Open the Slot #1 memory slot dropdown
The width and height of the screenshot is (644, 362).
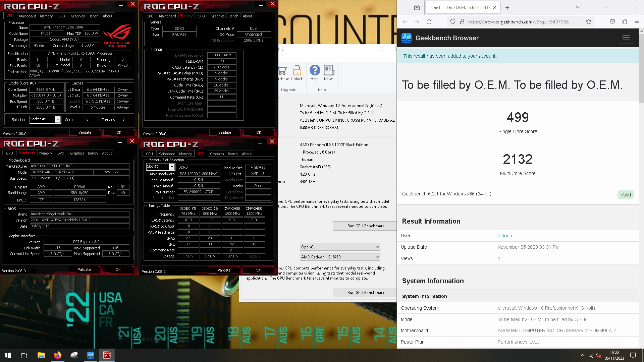coord(161,167)
